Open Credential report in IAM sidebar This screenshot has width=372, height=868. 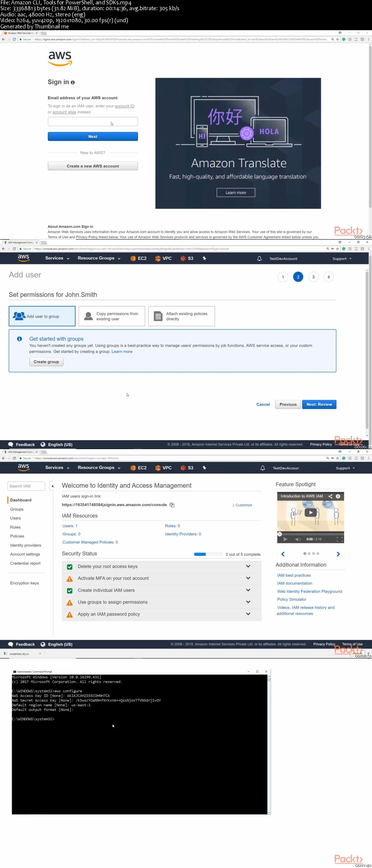pyautogui.click(x=25, y=563)
